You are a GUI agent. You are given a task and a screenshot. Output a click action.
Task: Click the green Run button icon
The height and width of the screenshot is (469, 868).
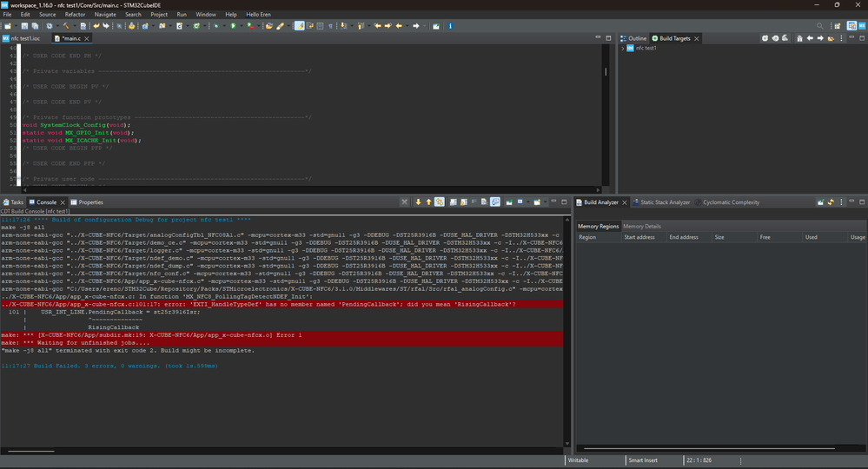(x=233, y=26)
